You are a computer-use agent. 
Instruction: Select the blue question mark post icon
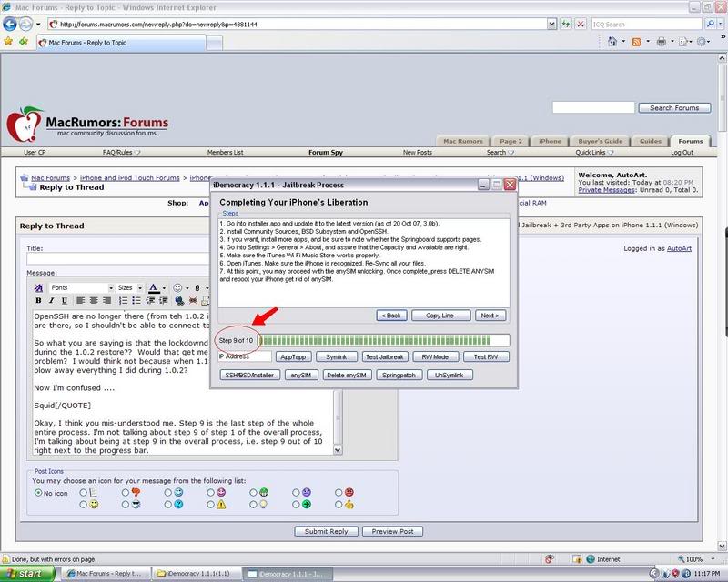168,505
